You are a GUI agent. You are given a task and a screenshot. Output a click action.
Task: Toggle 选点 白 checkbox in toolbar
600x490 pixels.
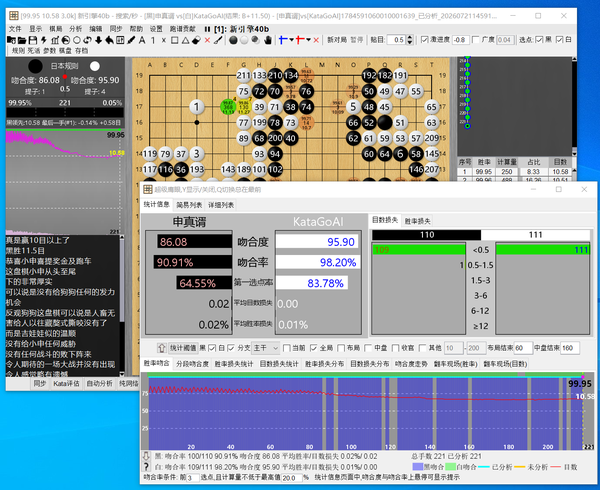click(559, 39)
